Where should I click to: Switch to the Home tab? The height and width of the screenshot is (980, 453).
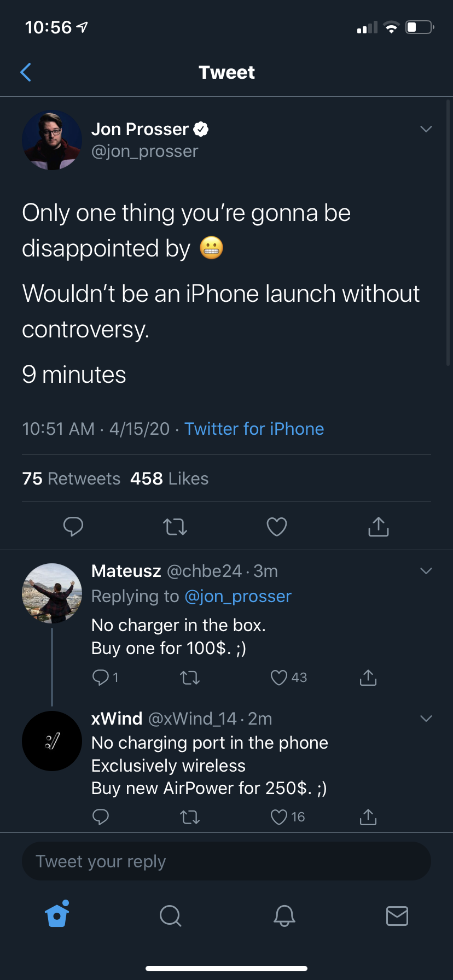click(x=57, y=915)
